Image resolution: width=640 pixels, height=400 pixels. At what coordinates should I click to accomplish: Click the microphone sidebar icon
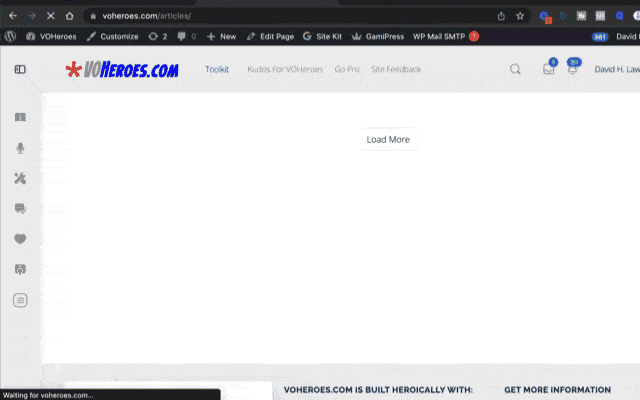point(20,148)
